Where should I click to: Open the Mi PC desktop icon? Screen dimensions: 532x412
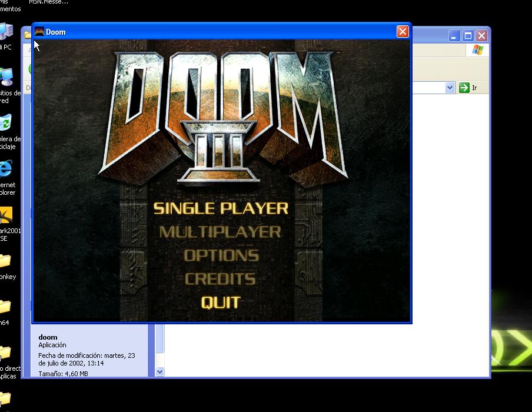point(5,32)
